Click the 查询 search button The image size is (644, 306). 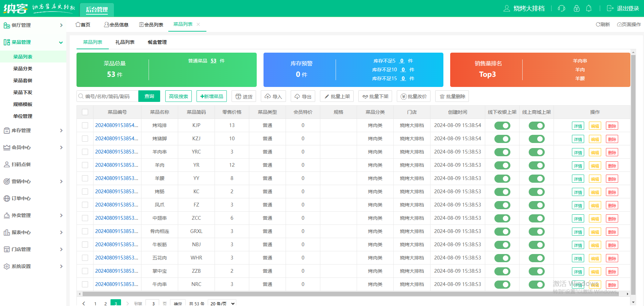click(x=149, y=96)
